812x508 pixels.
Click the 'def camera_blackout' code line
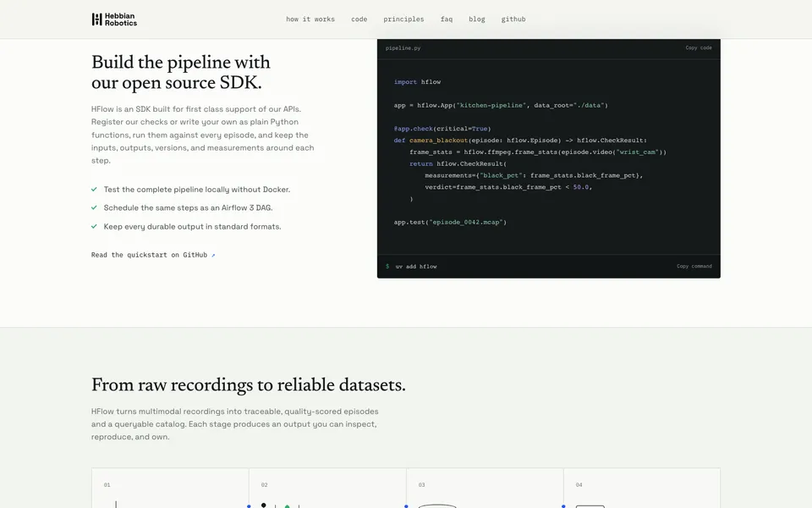[x=520, y=141]
